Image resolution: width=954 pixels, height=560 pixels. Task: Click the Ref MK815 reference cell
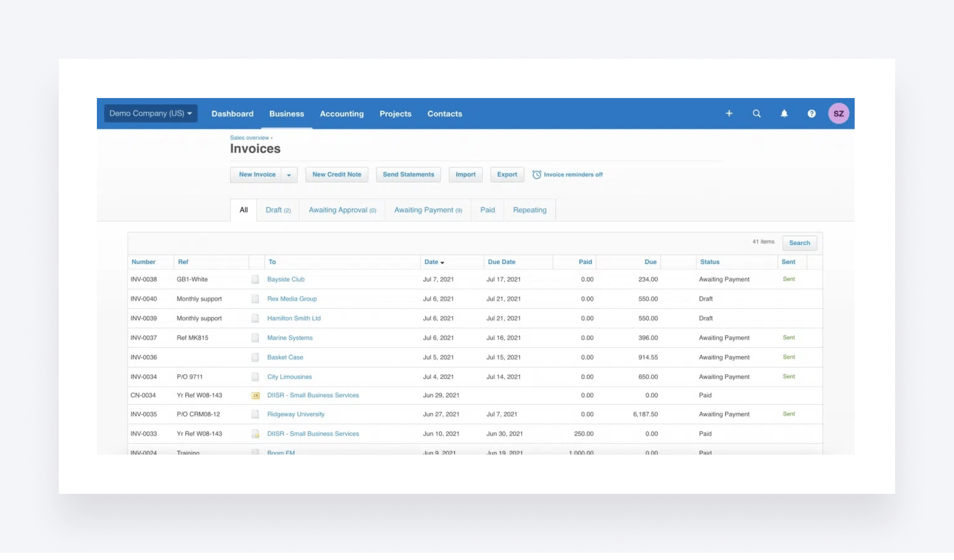coord(193,338)
